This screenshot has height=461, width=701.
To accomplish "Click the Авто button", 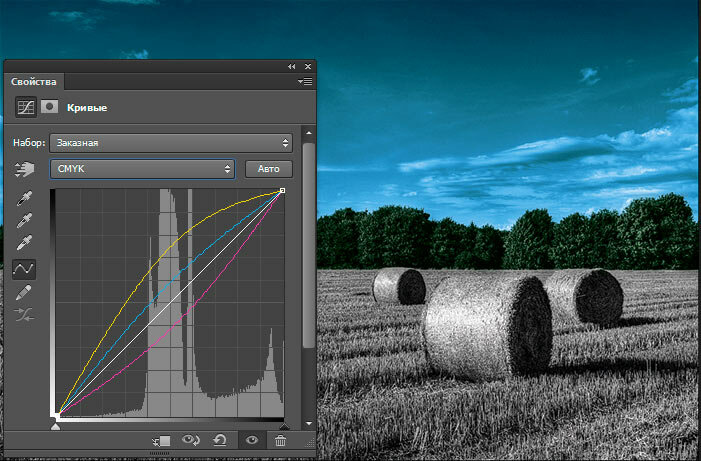I will 269,169.
